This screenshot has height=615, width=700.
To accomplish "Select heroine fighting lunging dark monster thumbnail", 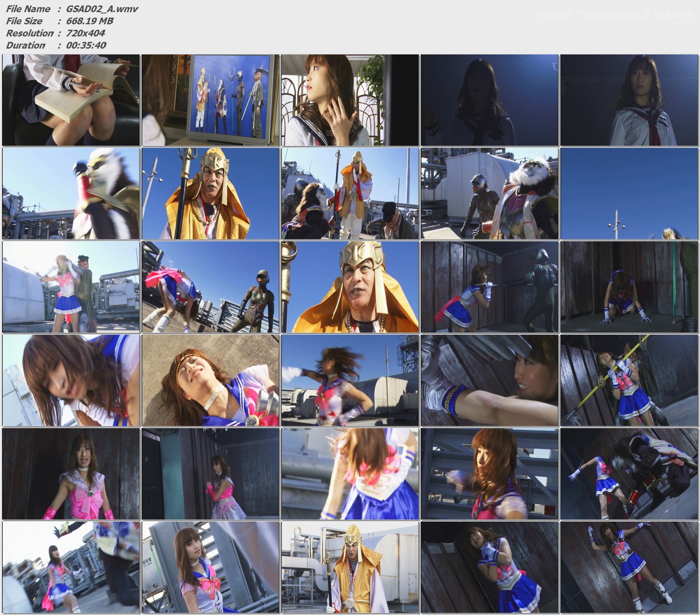I will (x=629, y=474).
